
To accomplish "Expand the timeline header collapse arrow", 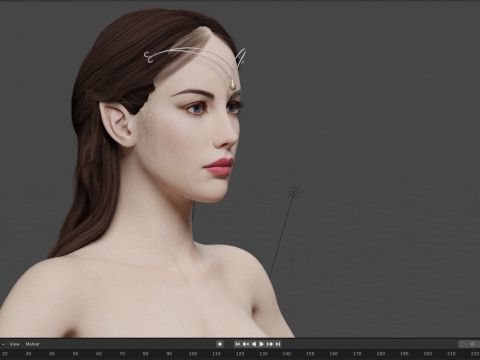I will point(3,344).
